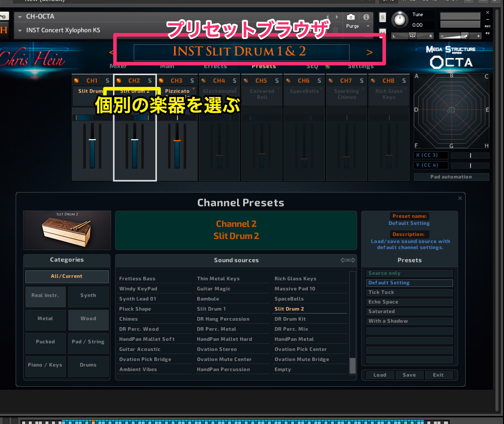Click the Pad automation button
Screen dimensions: 504x424
tap(451, 177)
